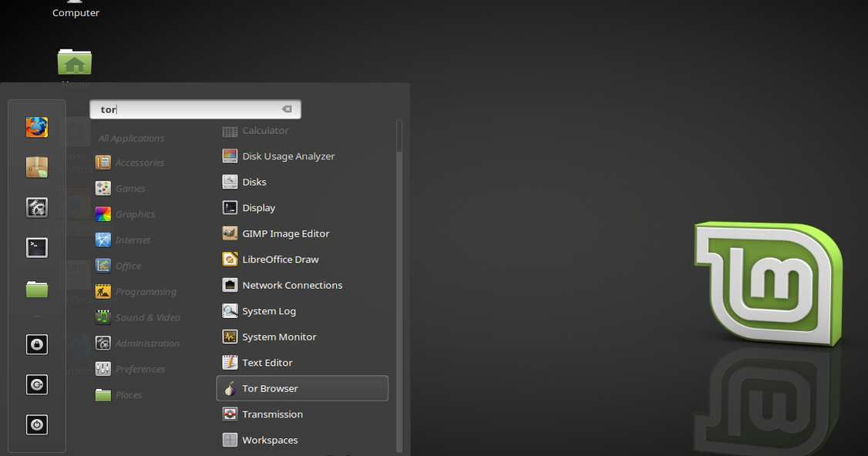The width and height of the screenshot is (868, 456).
Task: Click the rainbow Graphics category icon
Action: (103, 214)
